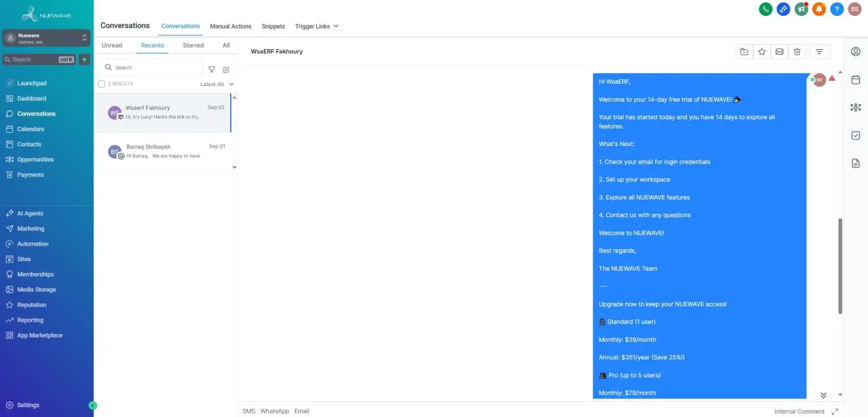Toggle the select-all checkbox next to 2 RESULTS
The image size is (868, 417).
pos(101,84)
